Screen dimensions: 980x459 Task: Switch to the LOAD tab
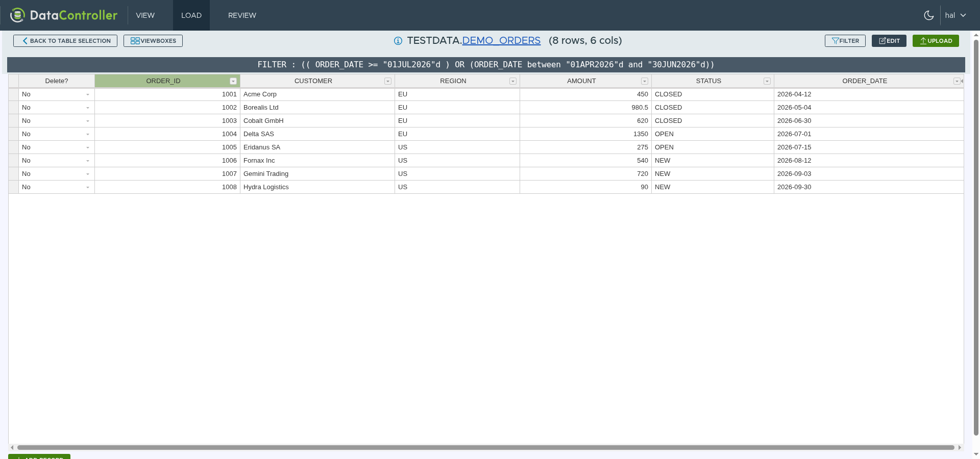pyautogui.click(x=191, y=15)
